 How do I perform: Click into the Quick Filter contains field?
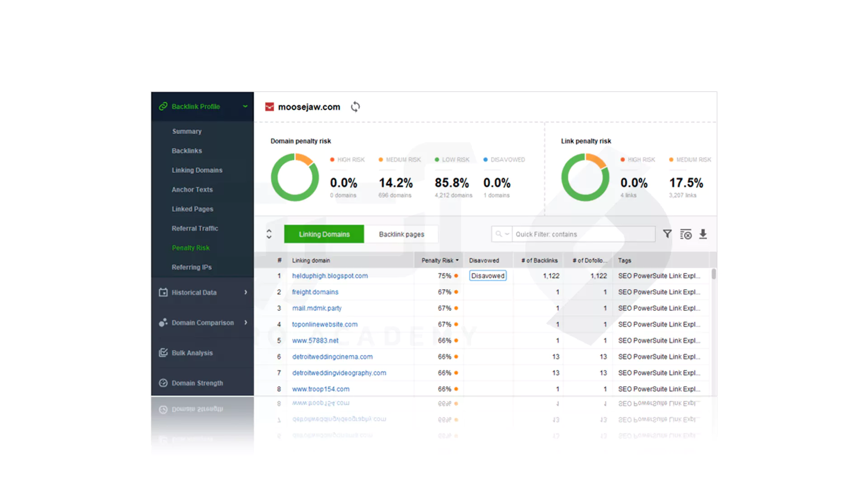tap(584, 234)
